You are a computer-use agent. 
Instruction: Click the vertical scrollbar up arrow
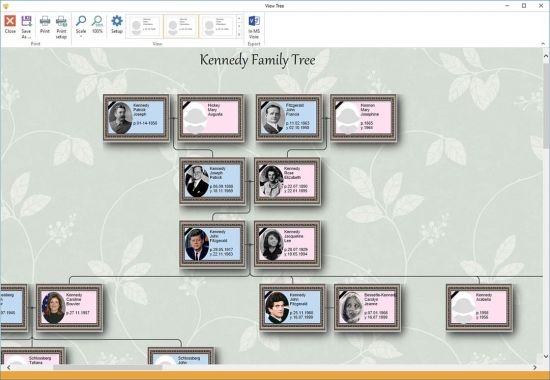(x=546, y=56)
